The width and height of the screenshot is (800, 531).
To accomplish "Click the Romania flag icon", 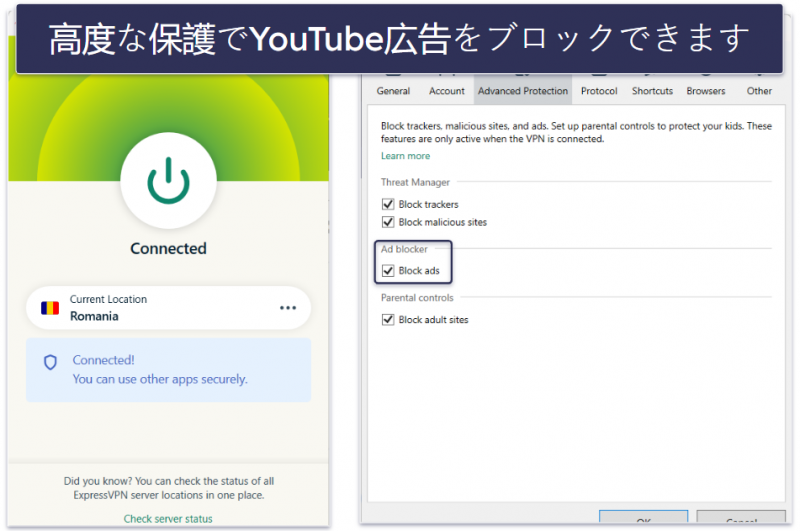I will pyautogui.click(x=50, y=308).
